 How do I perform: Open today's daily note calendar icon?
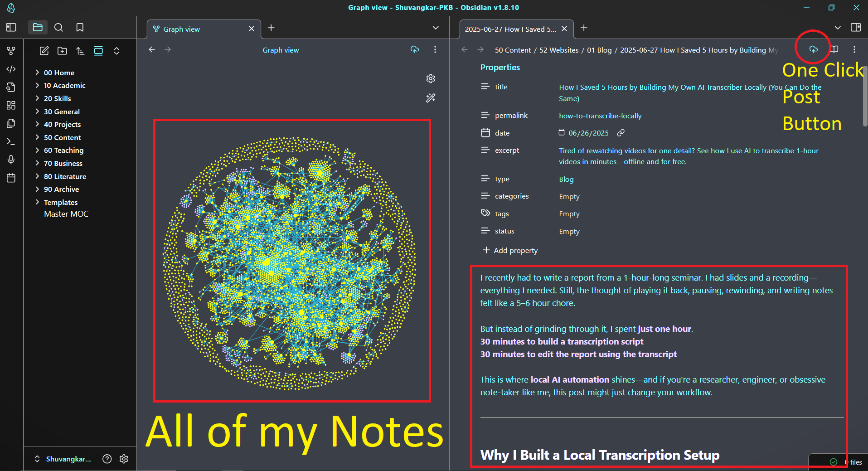(x=11, y=178)
